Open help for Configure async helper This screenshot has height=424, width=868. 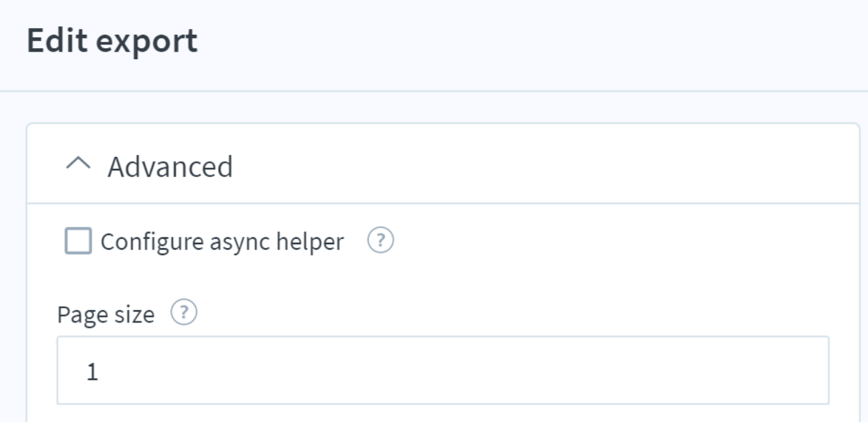coord(380,240)
